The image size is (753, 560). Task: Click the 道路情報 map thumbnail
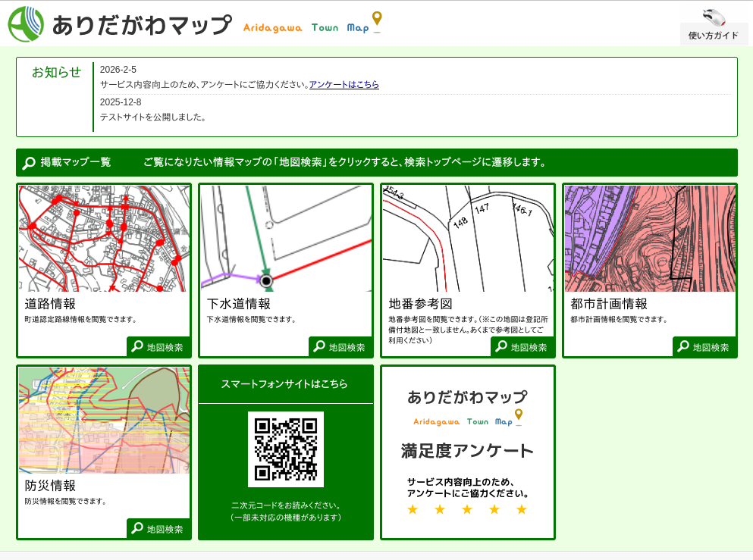tap(103, 239)
